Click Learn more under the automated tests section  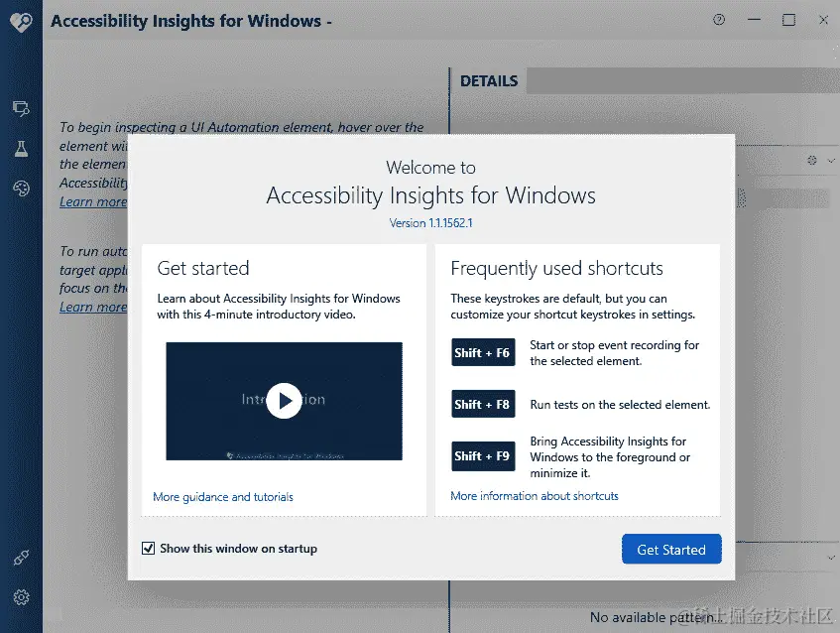click(x=93, y=307)
